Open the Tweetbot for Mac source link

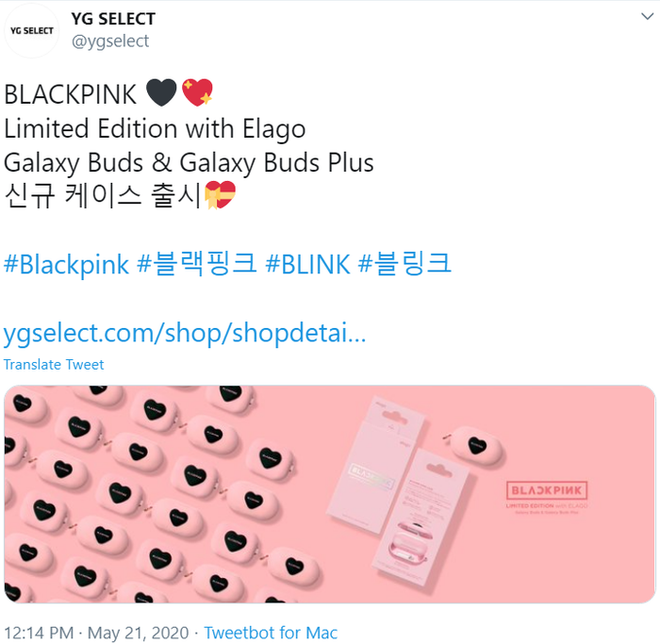point(271,633)
